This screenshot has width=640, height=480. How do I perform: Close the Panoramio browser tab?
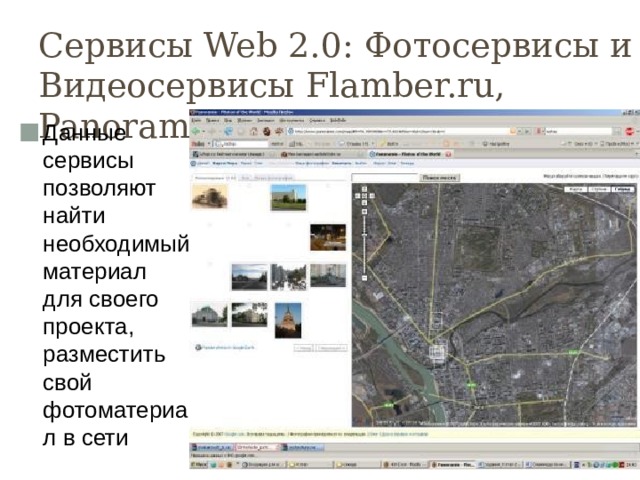coord(448,154)
